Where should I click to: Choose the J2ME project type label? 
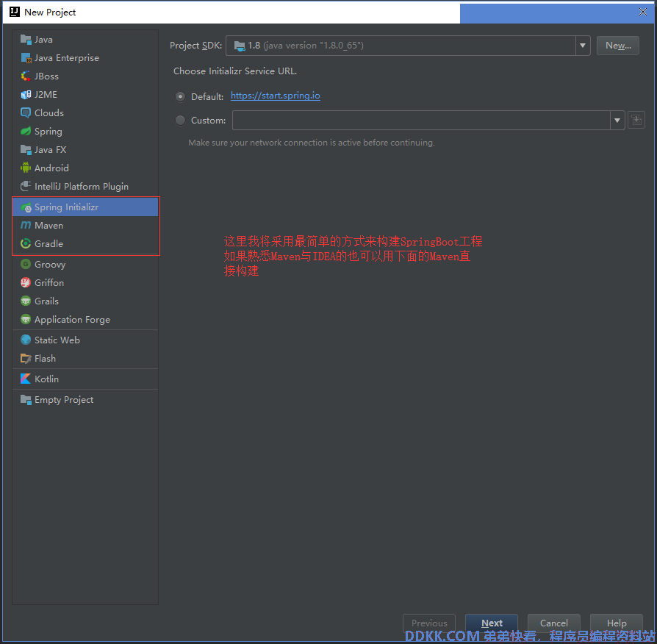tap(46, 95)
